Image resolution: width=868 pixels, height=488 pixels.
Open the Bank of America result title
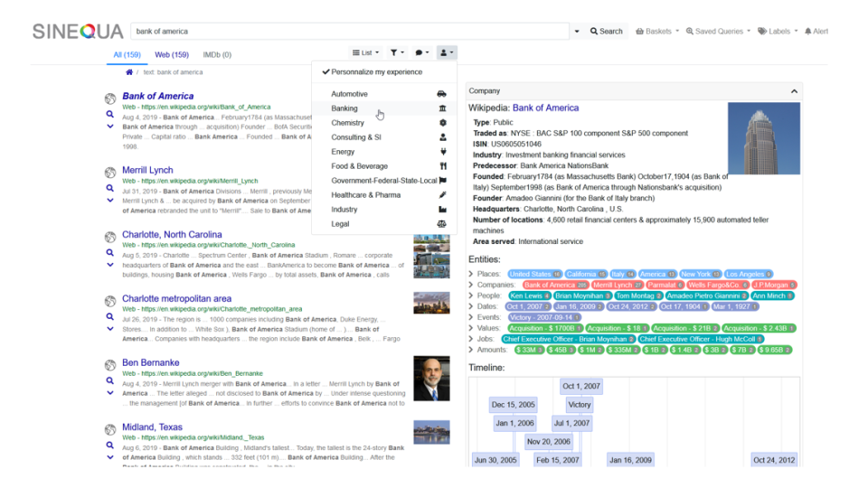(157, 96)
